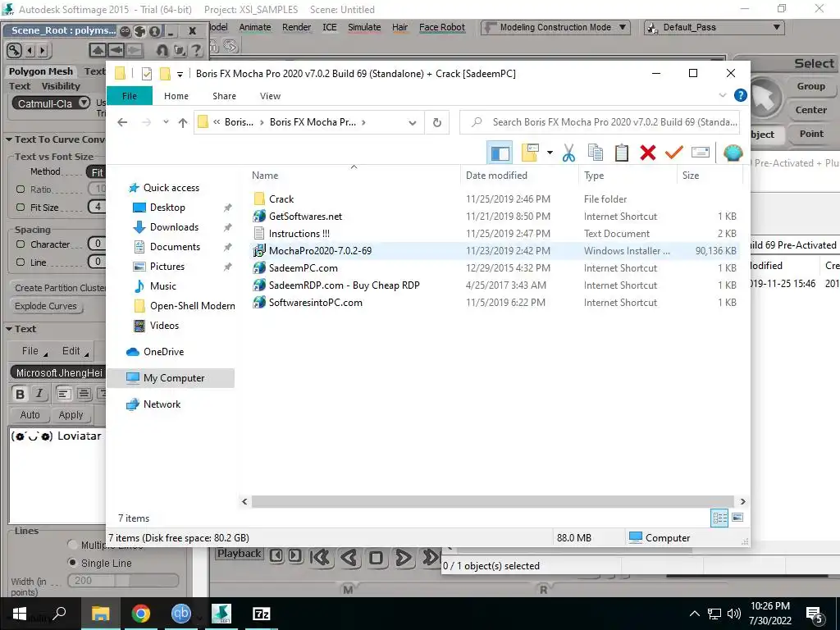Click the orange checkmark properties icon
This screenshot has height=630, width=840.
pyautogui.click(x=674, y=153)
